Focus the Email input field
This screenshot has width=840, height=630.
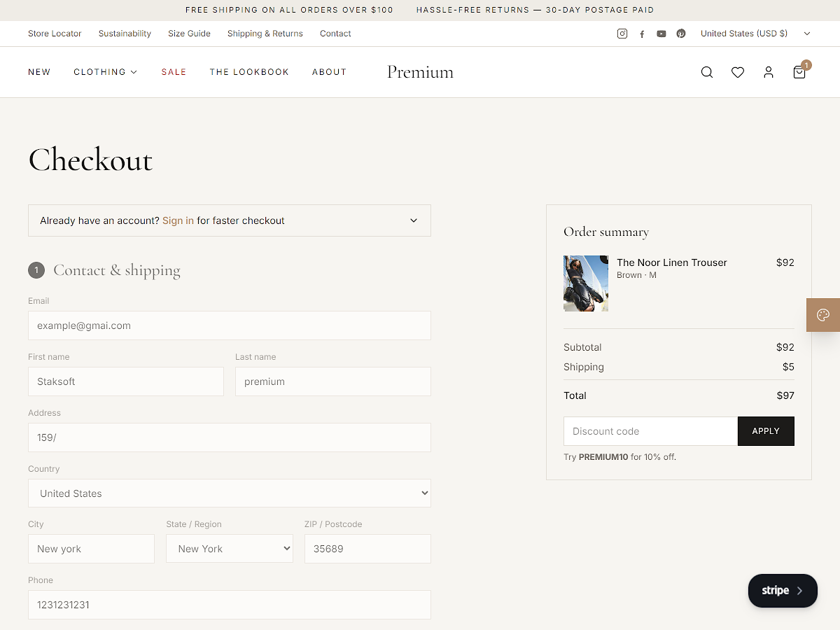pyautogui.click(x=230, y=325)
